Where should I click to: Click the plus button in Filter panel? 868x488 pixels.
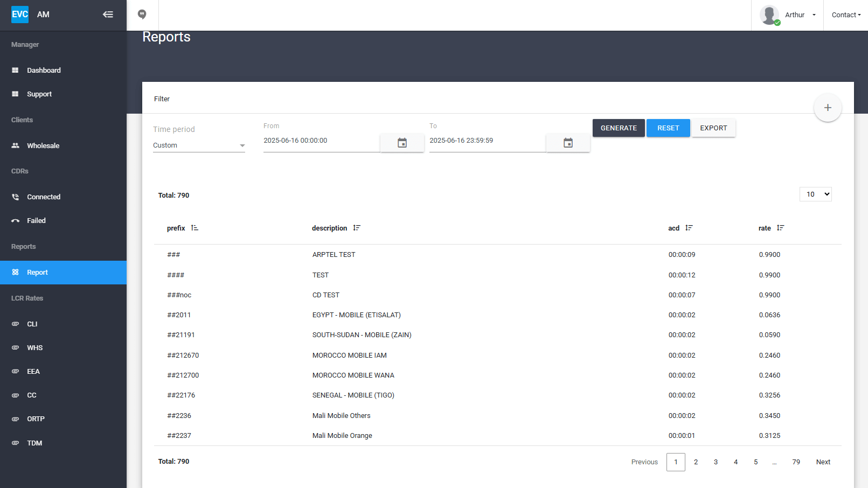[x=828, y=108]
